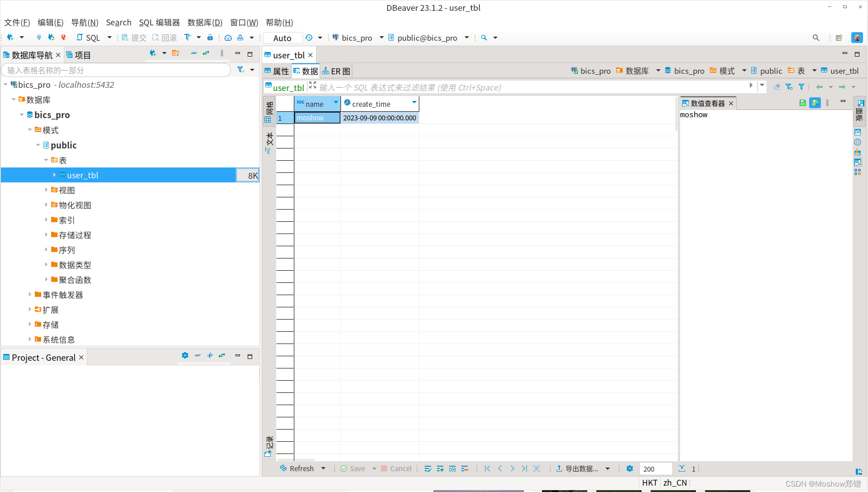Expand the 视图 folder
Viewport: 868px width, 492px height.
46,190
